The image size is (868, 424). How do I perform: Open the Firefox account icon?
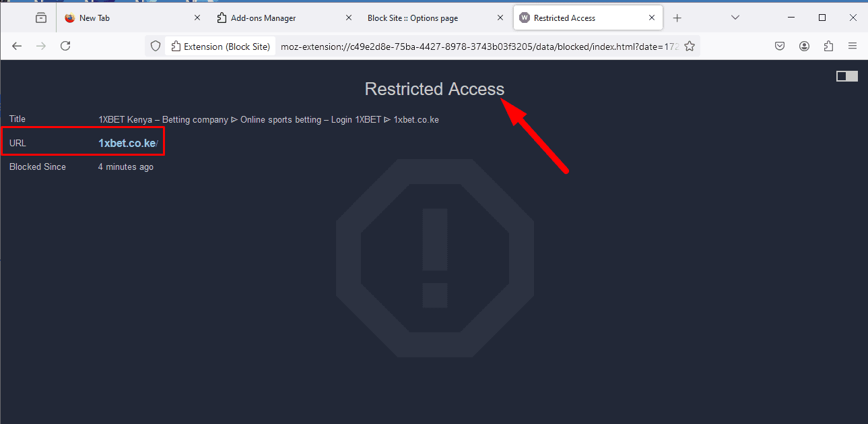point(804,46)
